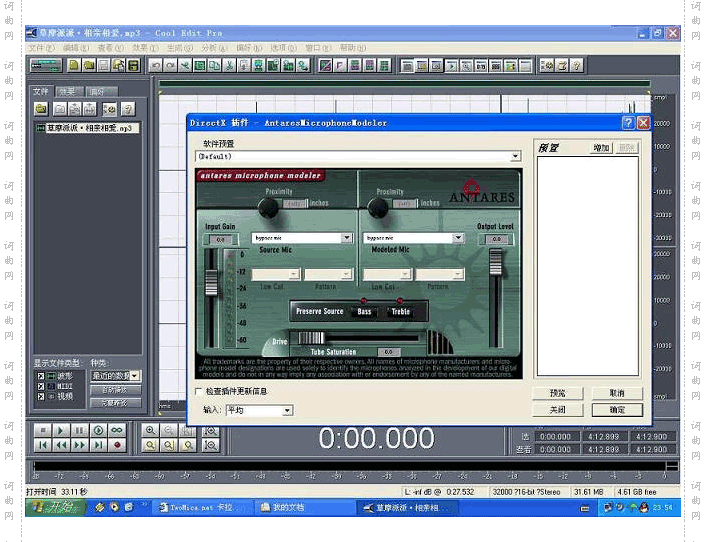706x542 pixels.
Task: Open the Source Mic dropdown
Action: coord(346,237)
